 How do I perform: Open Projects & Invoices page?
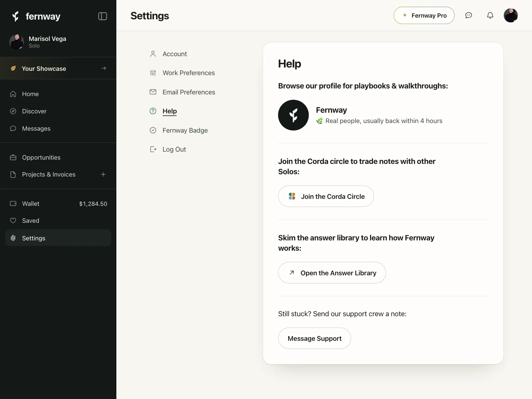click(x=49, y=175)
